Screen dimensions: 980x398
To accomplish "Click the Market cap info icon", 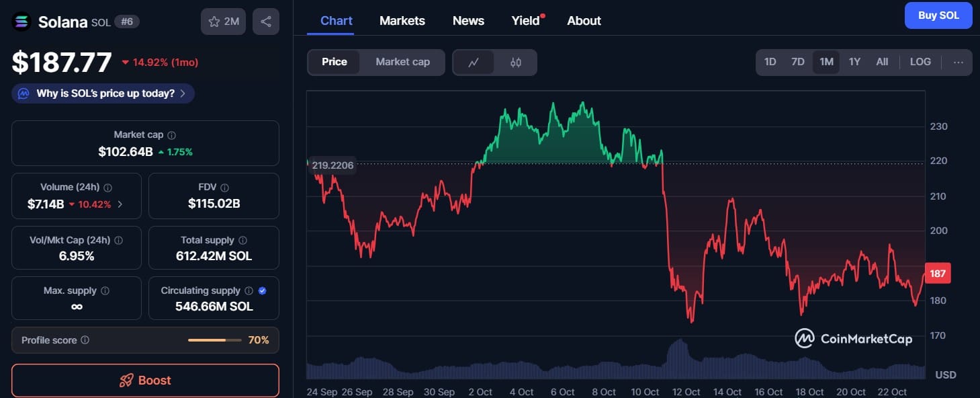I will coord(172,135).
